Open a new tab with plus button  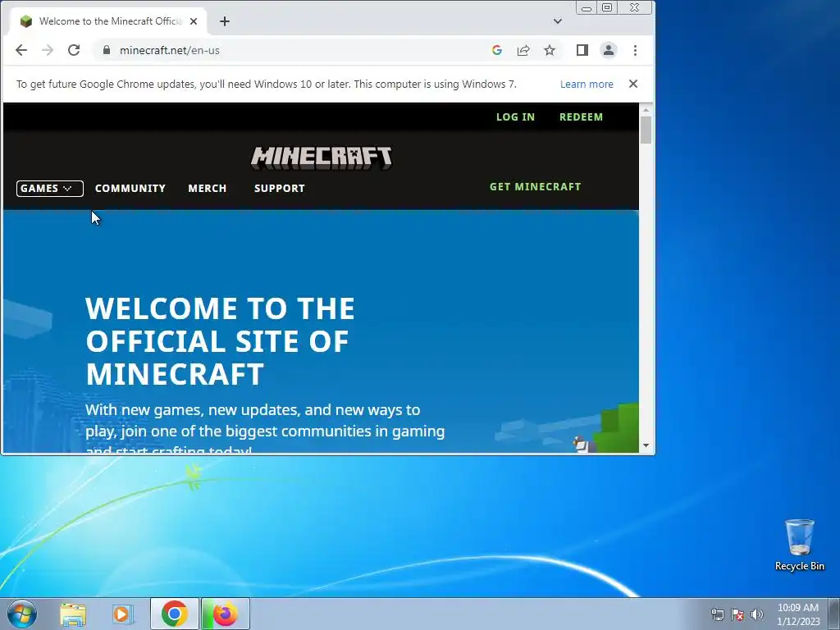click(225, 21)
